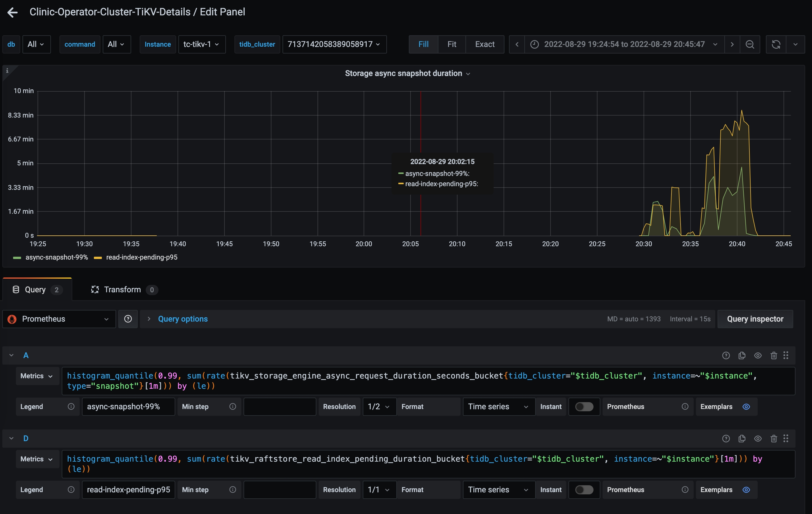Select the Exact fill option
This screenshot has width=812, height=514.
pyautogui.click(x=485, y=44)
